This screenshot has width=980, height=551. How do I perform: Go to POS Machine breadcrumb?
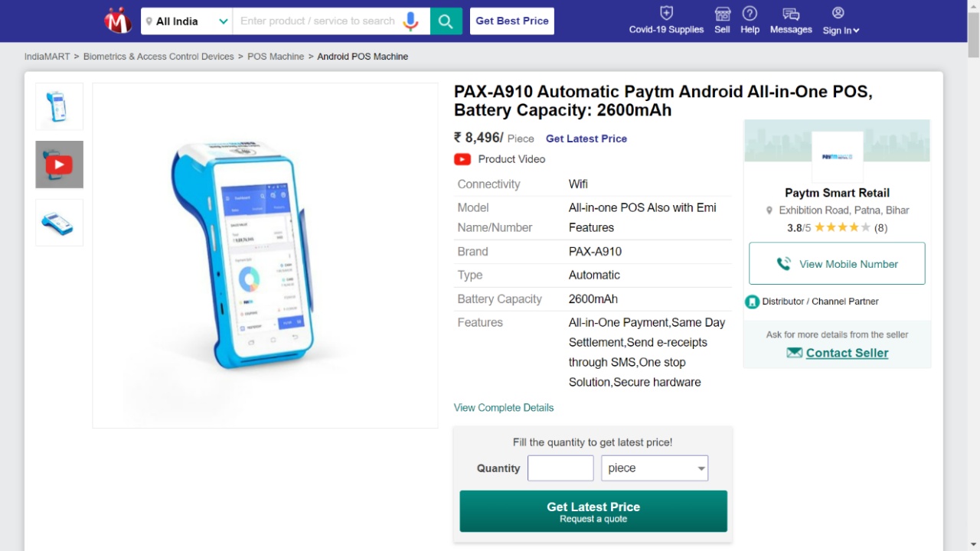[276, 57]
